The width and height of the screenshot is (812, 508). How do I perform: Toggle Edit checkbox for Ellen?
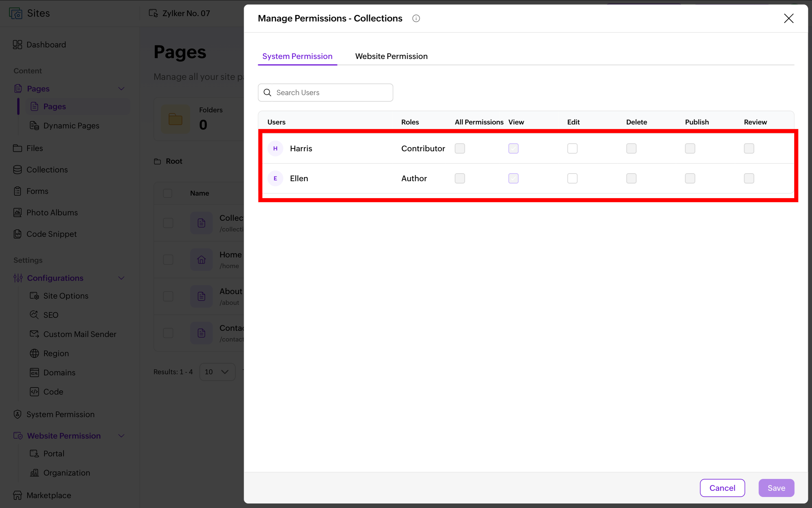coord(572,178)
